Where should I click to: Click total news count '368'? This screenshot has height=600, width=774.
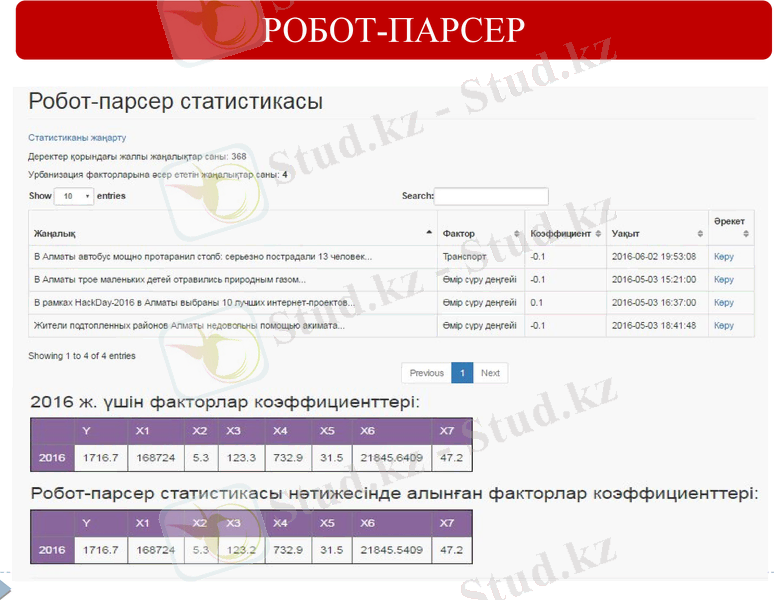point(239,156)
